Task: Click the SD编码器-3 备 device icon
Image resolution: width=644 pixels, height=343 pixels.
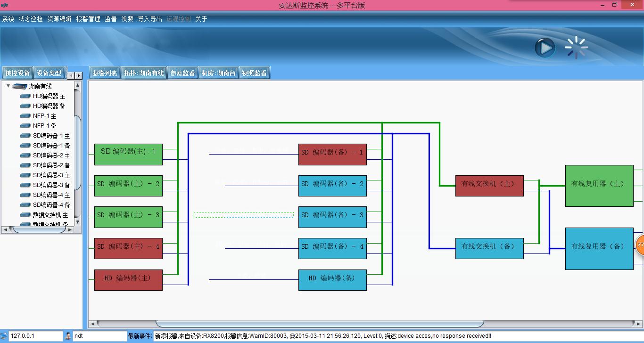Action: 25,185
